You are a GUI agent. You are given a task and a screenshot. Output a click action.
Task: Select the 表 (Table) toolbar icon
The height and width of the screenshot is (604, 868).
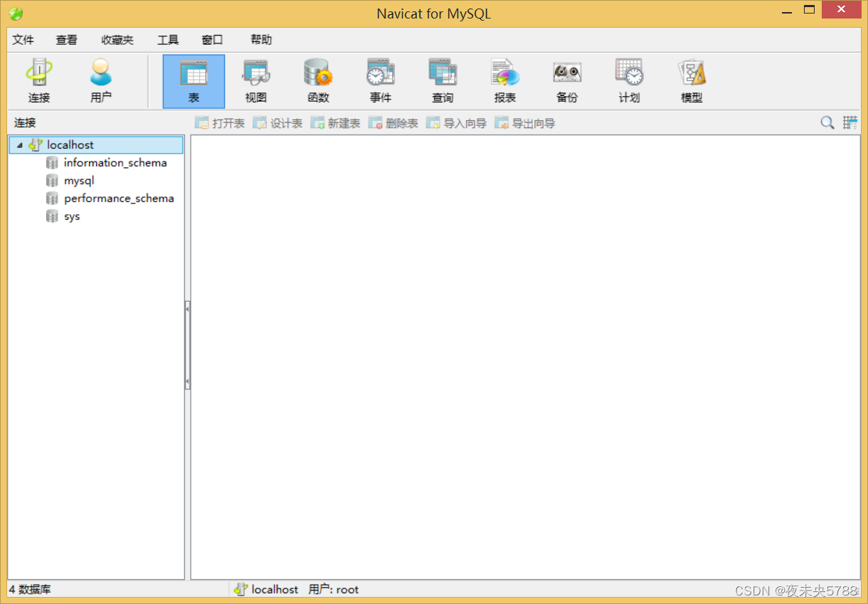coord(194,81)
